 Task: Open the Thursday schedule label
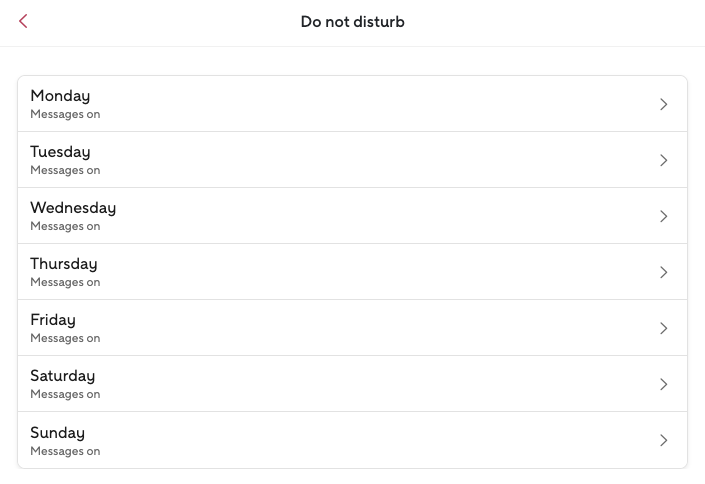click(64, 264)
